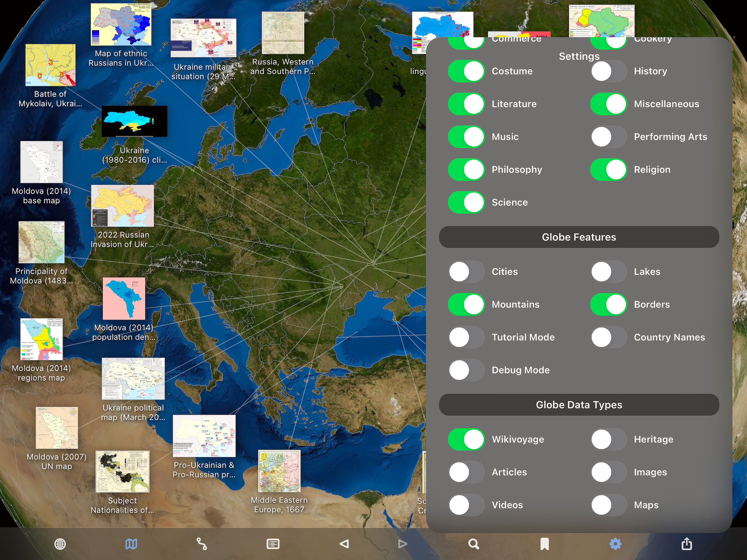Screen dimensions: 747x560
Task: Disable the Wikivoyage data toggle
Action: 466,439
